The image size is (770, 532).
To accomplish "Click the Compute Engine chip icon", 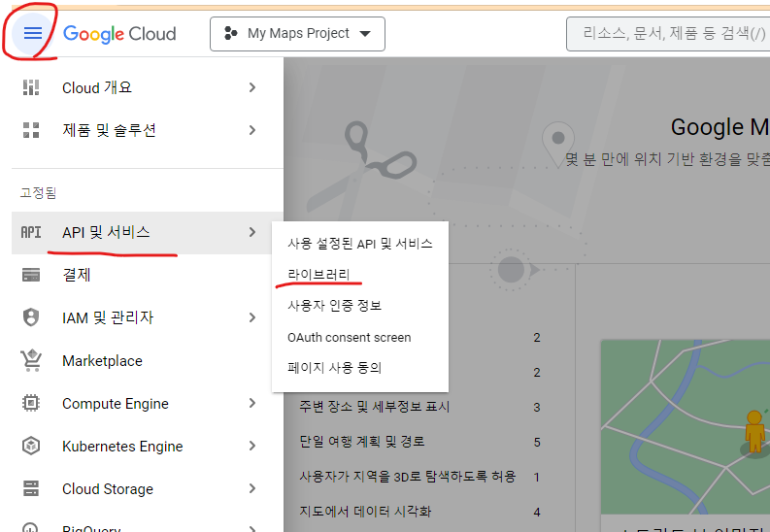I will point(31,403).
